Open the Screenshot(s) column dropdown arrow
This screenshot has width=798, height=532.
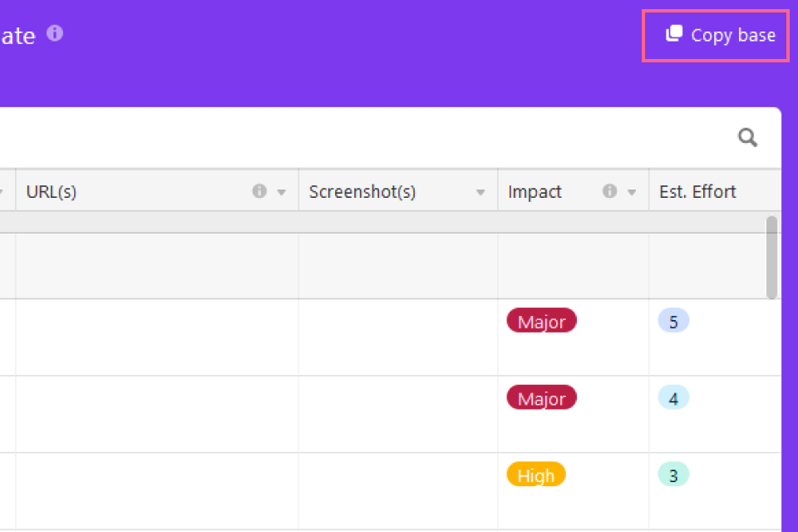pos(480,192)
